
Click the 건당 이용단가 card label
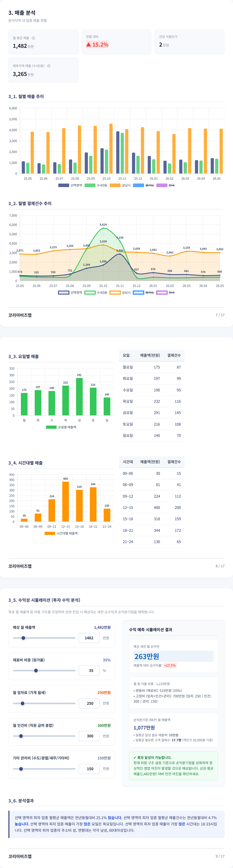[168, 37]
